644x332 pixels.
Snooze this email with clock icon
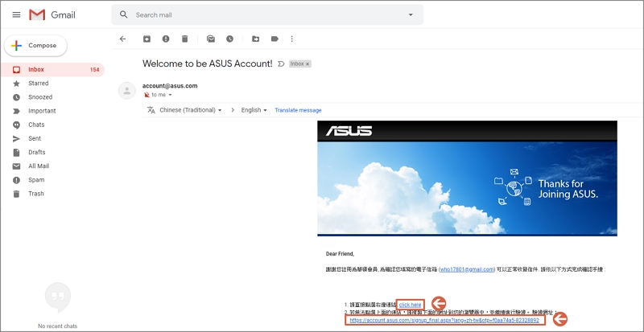pyautogui.click(x=229, y=39)
